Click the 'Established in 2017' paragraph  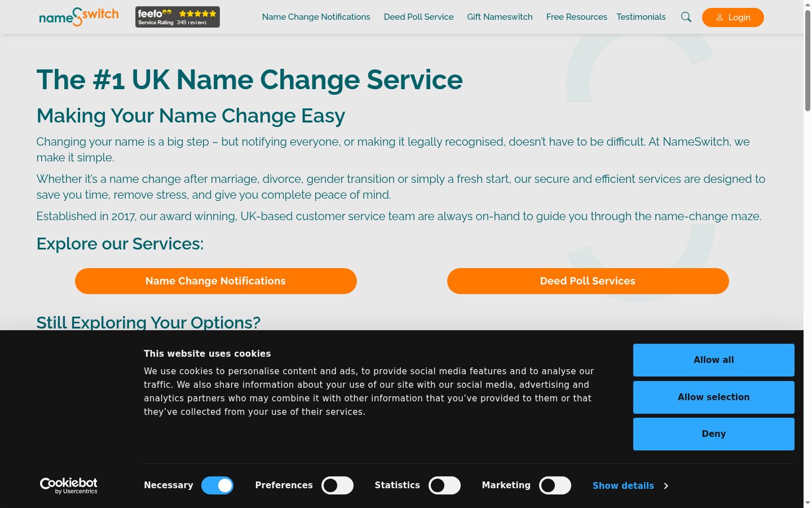[399, 216]
